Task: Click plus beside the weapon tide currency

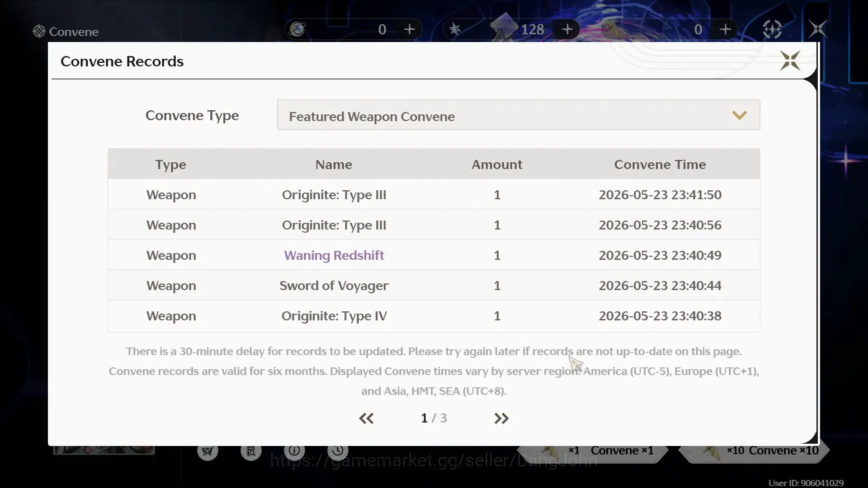Action: [x=726, y=29]
